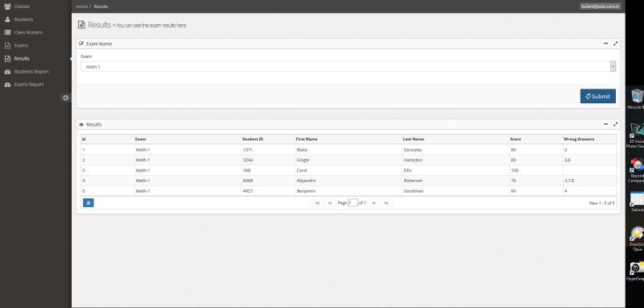Select score cell 70
Viewport: 644px width, 308px height.
tap(535, 181)
